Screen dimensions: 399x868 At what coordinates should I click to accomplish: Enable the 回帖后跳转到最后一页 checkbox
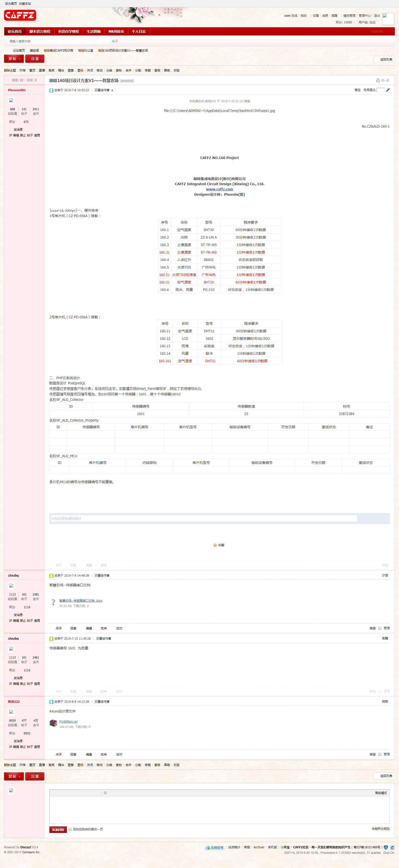(x=70, y=829)
